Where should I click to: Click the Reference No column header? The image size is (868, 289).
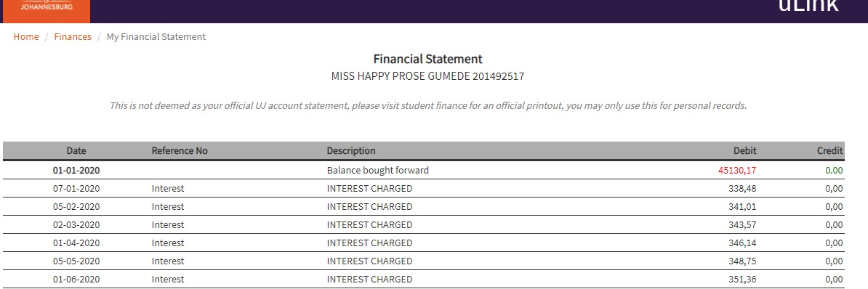click(180, 150)
